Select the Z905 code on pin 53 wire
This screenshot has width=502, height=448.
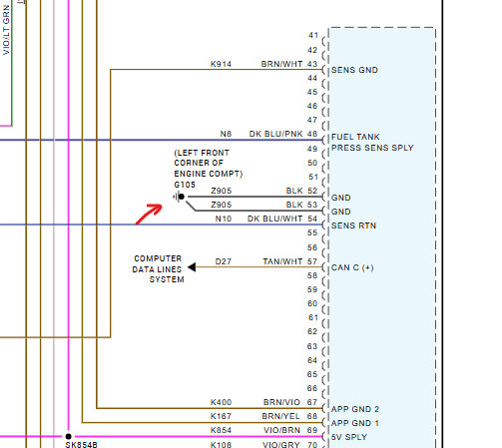tap(222, 205)
